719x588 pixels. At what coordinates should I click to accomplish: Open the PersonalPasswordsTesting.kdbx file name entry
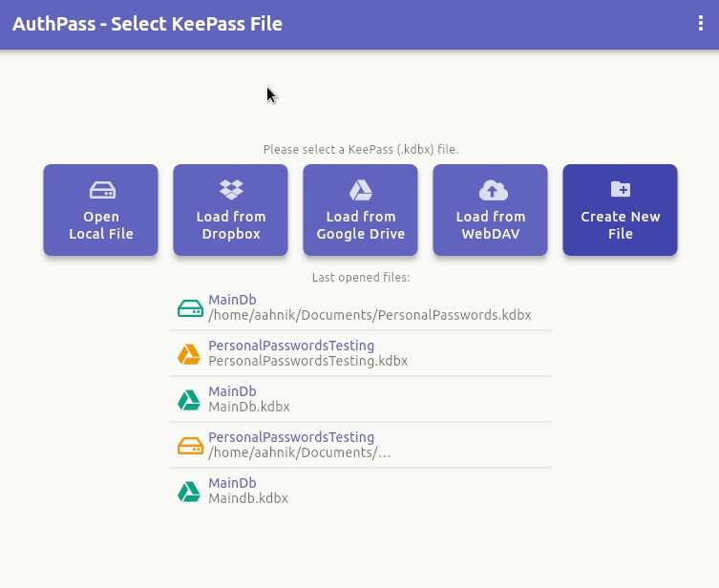307,361
